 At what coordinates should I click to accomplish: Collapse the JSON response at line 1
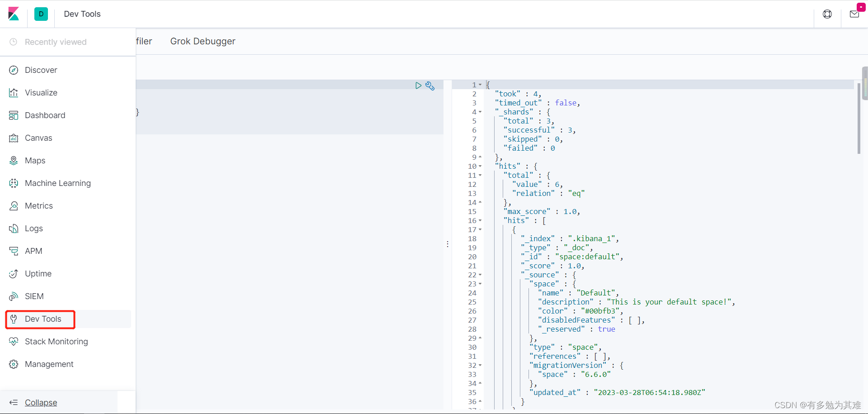pyautogui.click(x=480, y=85)
